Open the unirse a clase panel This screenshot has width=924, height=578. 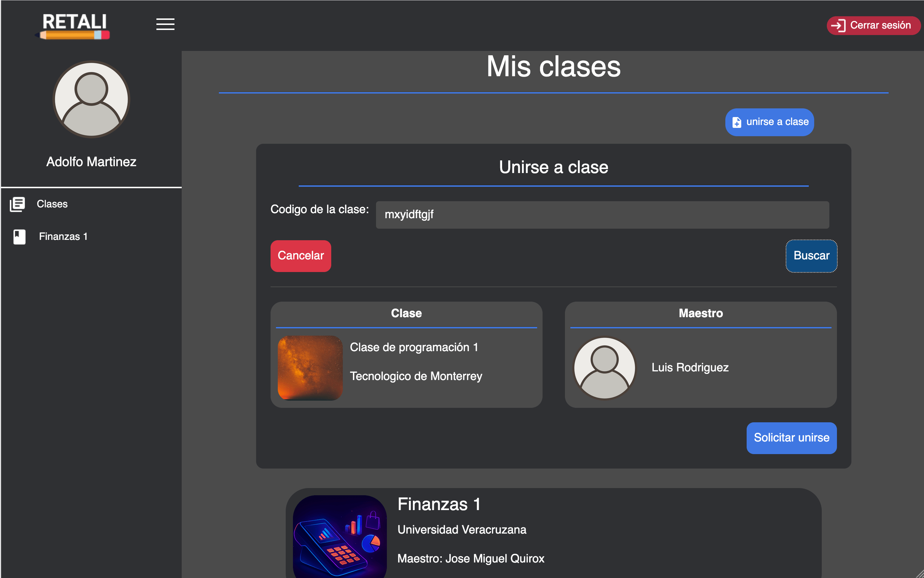point(769,122)
